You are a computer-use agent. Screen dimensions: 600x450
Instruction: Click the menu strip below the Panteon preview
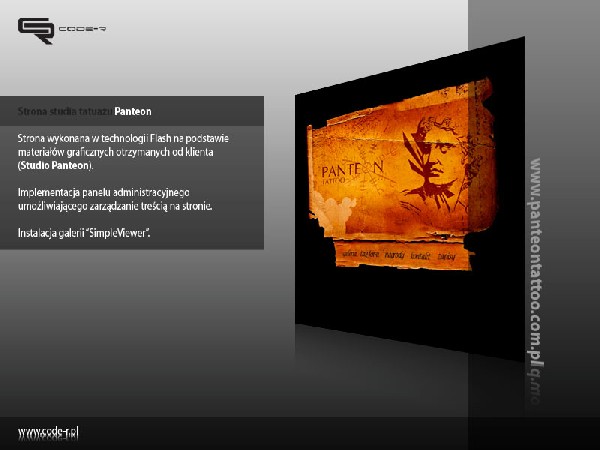[403, 255]
